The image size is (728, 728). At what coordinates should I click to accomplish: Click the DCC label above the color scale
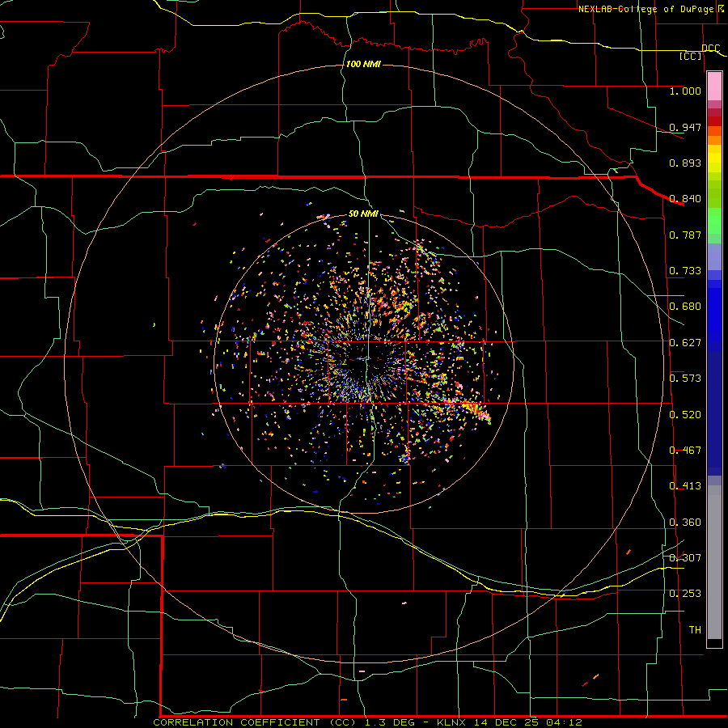pos(710,49)
